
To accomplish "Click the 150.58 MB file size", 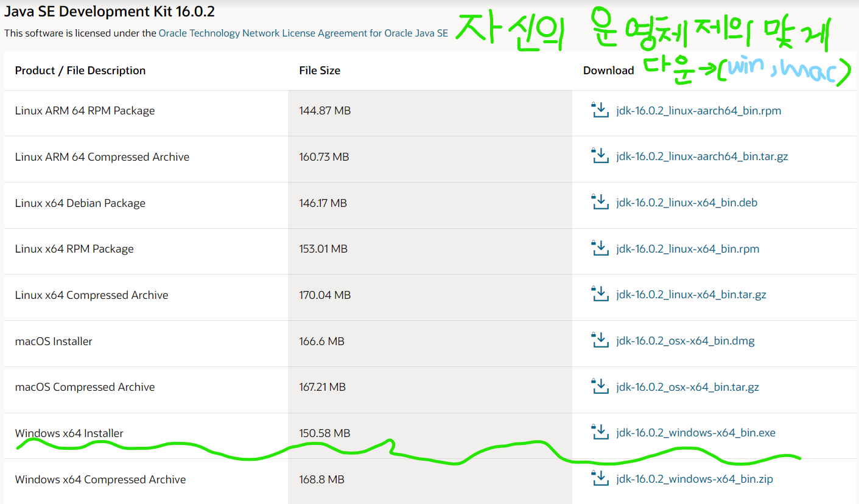I will coord(324,433).
